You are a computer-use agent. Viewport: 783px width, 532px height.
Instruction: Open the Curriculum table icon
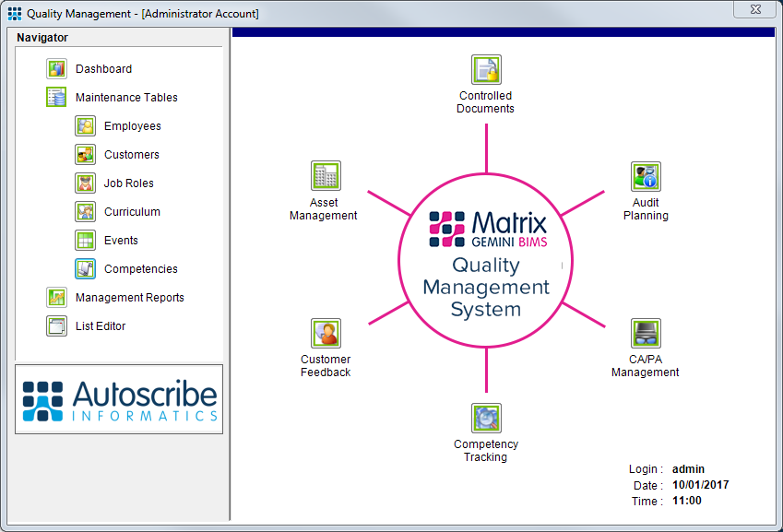85,211
